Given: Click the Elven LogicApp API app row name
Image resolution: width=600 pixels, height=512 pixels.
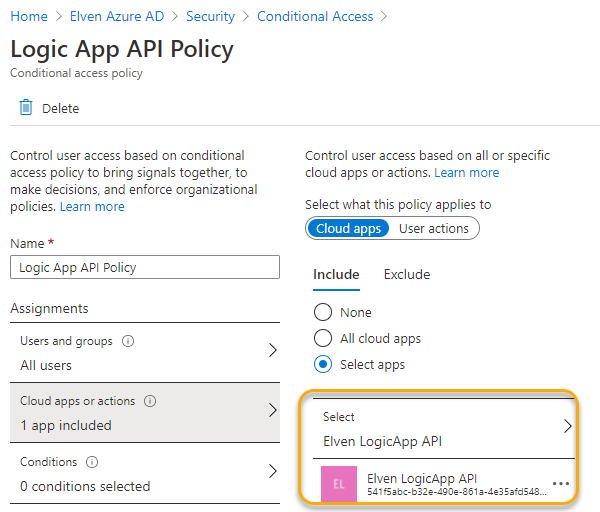Looking at the screenshot, I should pyautogui.click(x=422, y=478).
